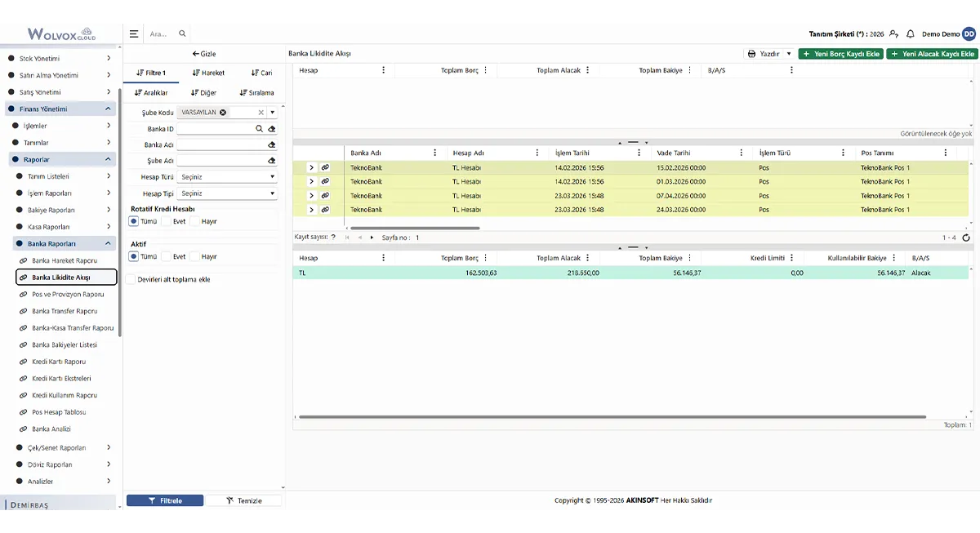Click the Filtrele button
Screen dimensions: 980x533
click(x=165, y=500)
